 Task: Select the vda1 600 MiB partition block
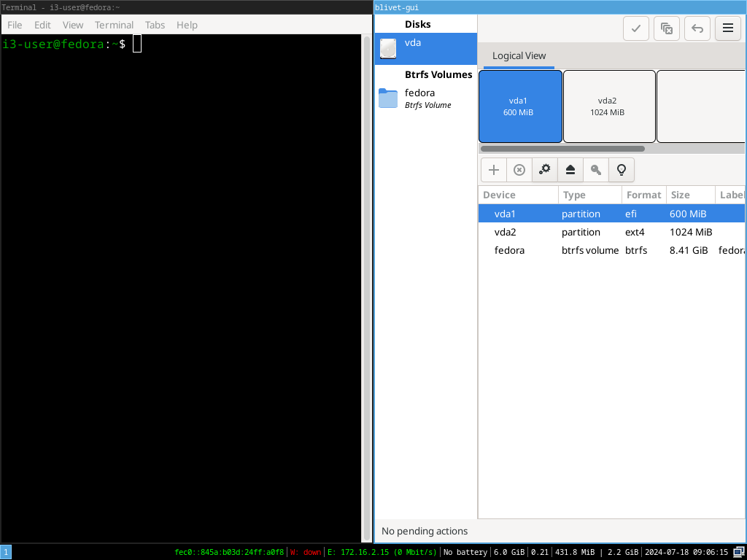(520, 106)
